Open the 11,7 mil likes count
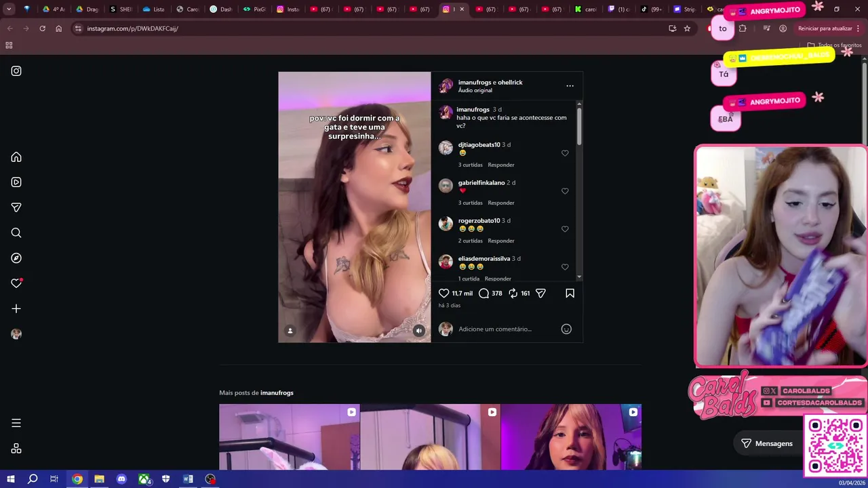868x488 pixels. click(462, 293)
